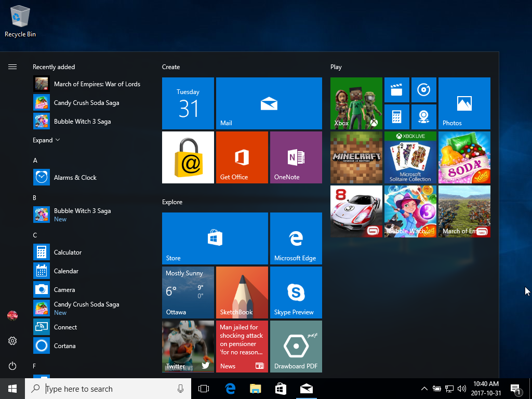Select the Recycle Bin desktop icon
Screen dimensions: 532x399
click(x=20, y=21)
